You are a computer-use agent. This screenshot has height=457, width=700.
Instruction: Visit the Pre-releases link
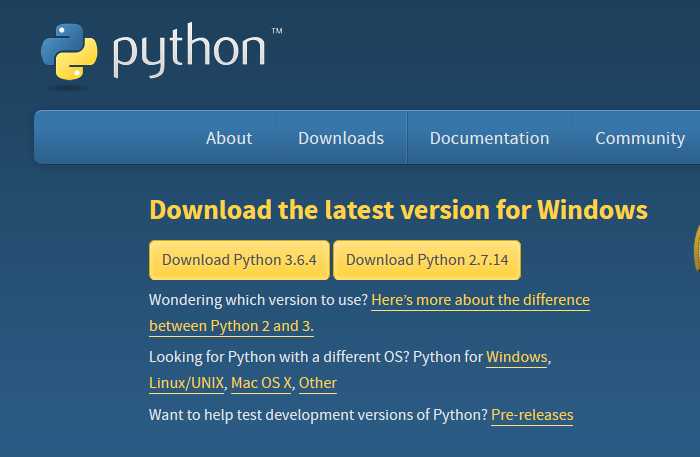pyautogui.click(x=532, y=414)
